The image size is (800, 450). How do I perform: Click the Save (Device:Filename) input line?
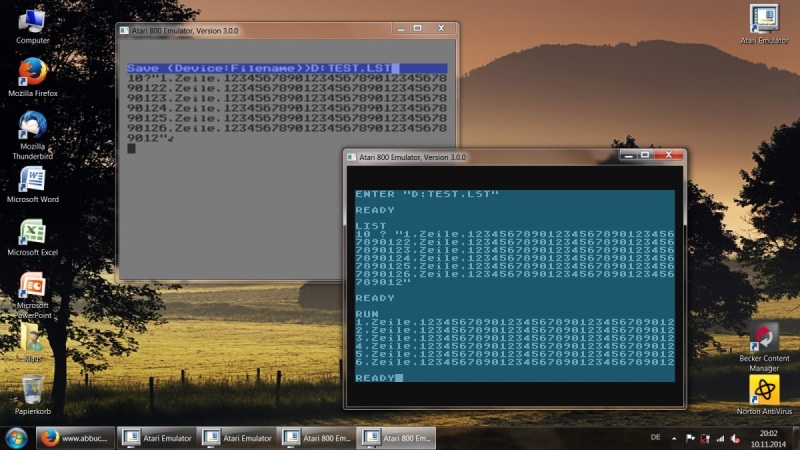(287, 68)
